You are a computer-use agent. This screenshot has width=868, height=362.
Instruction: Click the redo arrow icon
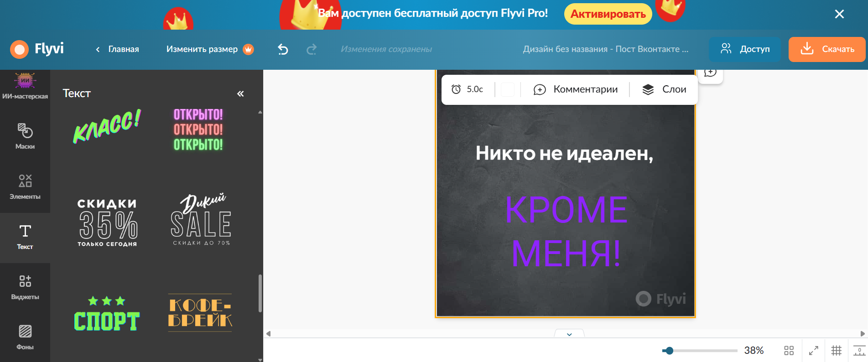coord(312,49)
